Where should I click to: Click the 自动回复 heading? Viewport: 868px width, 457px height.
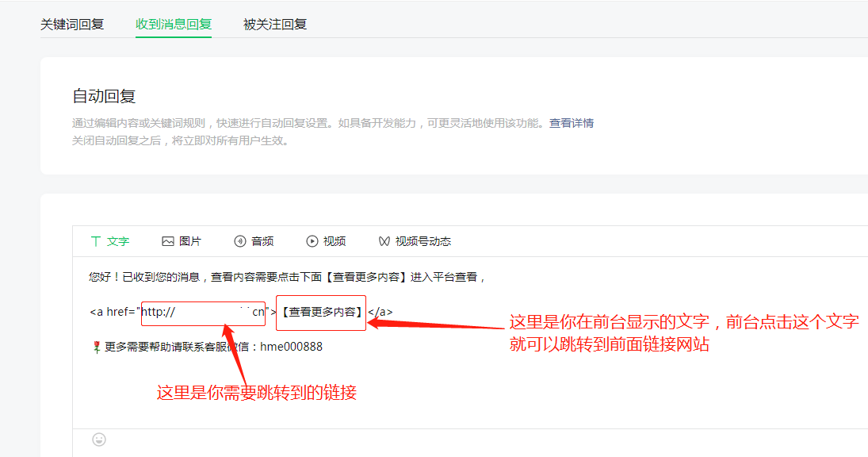click(x=104, y=96)
